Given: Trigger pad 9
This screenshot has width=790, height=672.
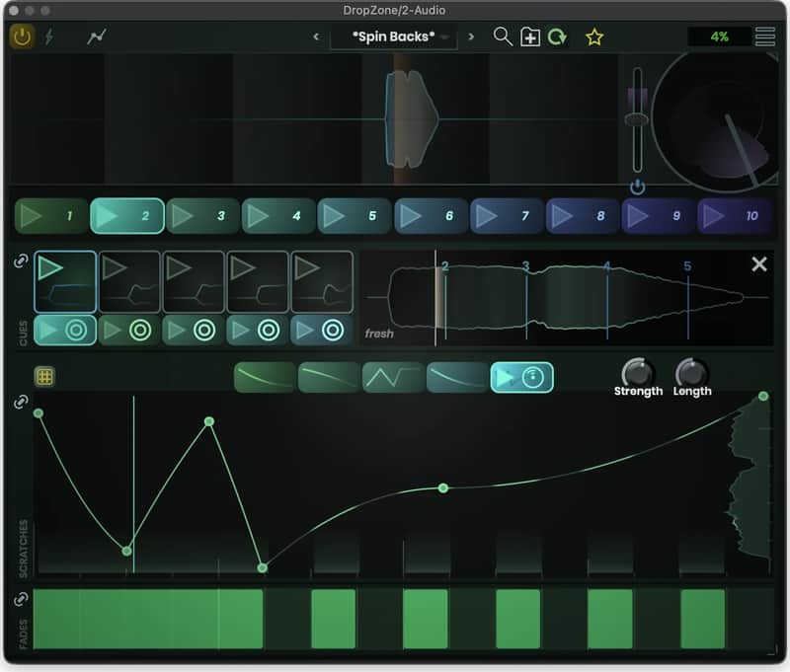Looking at the screenshot, I should click(658, 216).
